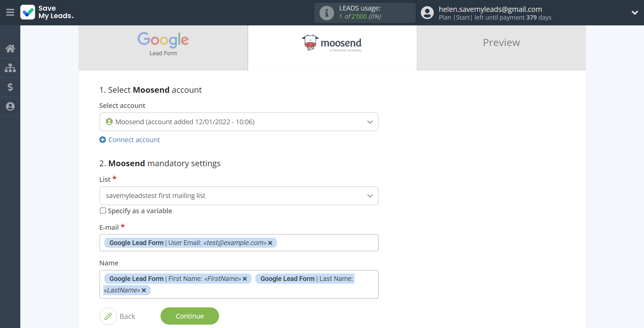Open the Home sidebar icon
Viewport: 644px width, 328px height.
tap(10, 48)
